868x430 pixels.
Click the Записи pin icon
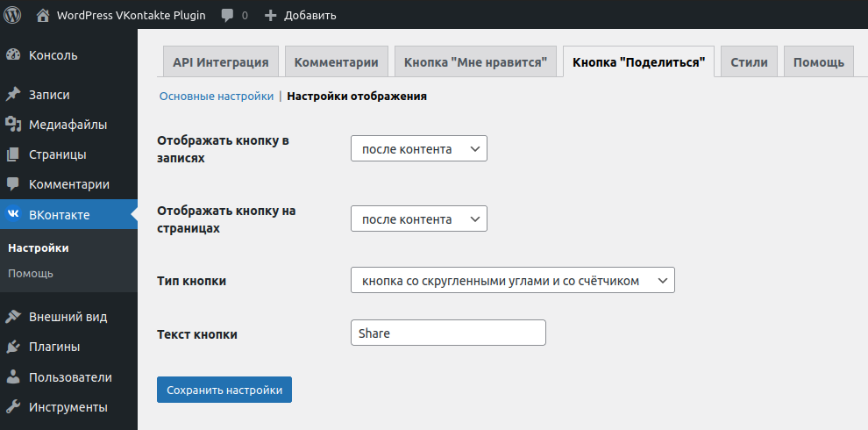click(13, 95)
